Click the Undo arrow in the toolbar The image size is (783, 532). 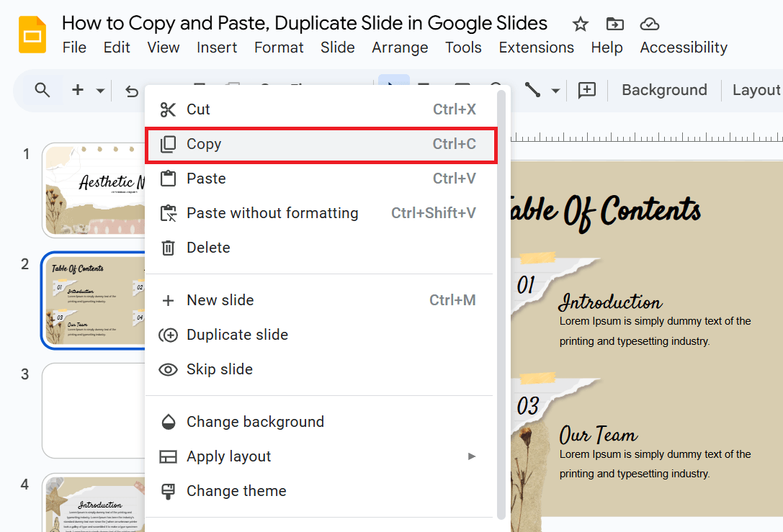(x=130, y=91)
